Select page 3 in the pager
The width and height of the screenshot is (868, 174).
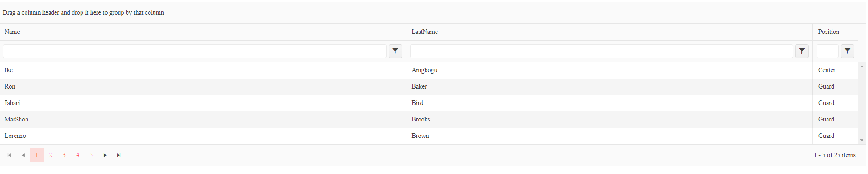pos(64,155)
